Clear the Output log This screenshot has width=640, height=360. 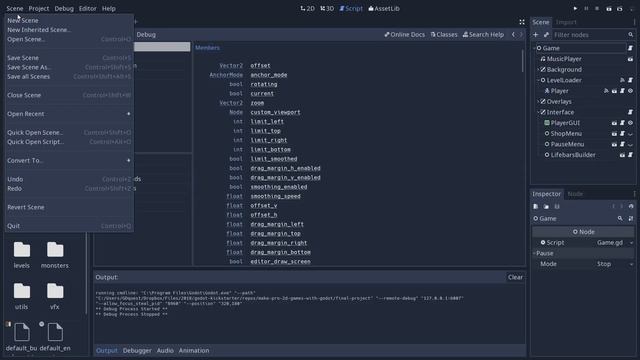point(515,277)
